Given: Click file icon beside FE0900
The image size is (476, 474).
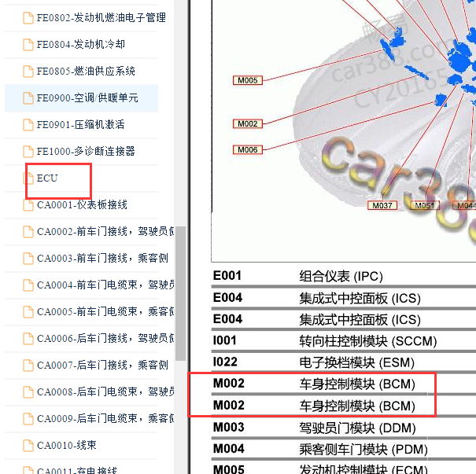Looking at the screenshot, I should (28, 98).
